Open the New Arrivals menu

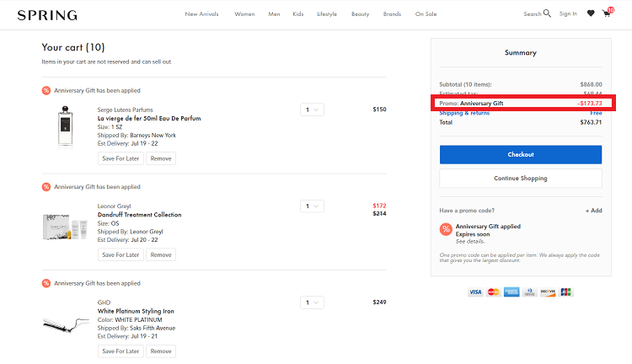pos(201,13)
